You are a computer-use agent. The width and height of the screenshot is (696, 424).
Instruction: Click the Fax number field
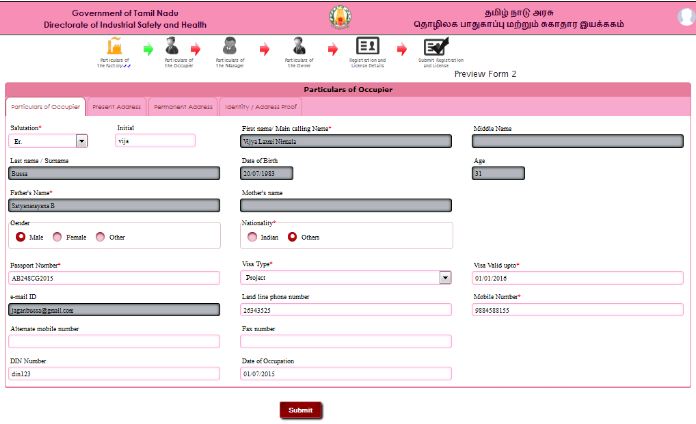click(346, 341)
